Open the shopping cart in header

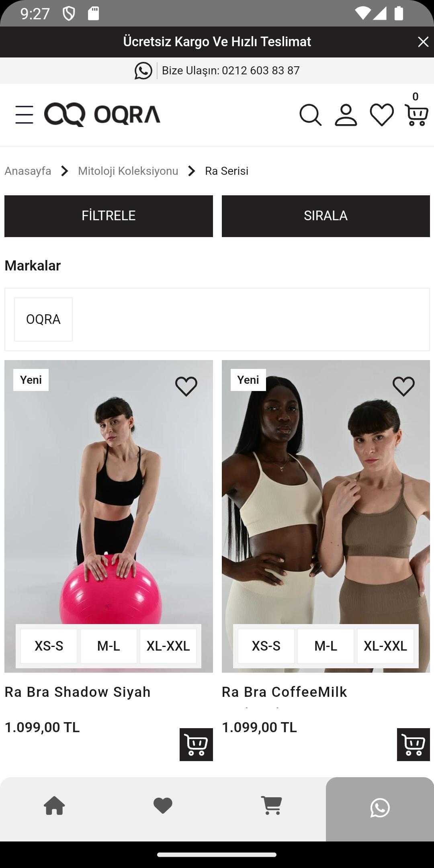[416, 115]
